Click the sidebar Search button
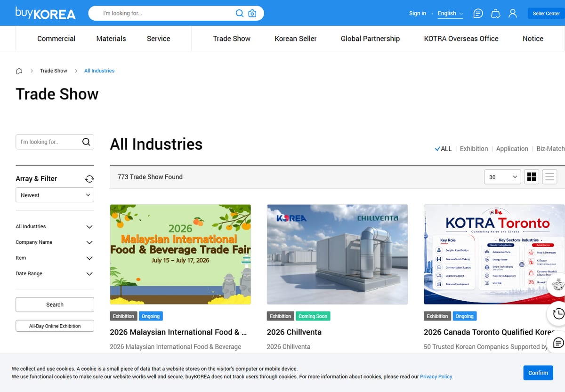Viewport: 565px width, 392px height. (x=55, y=304)
